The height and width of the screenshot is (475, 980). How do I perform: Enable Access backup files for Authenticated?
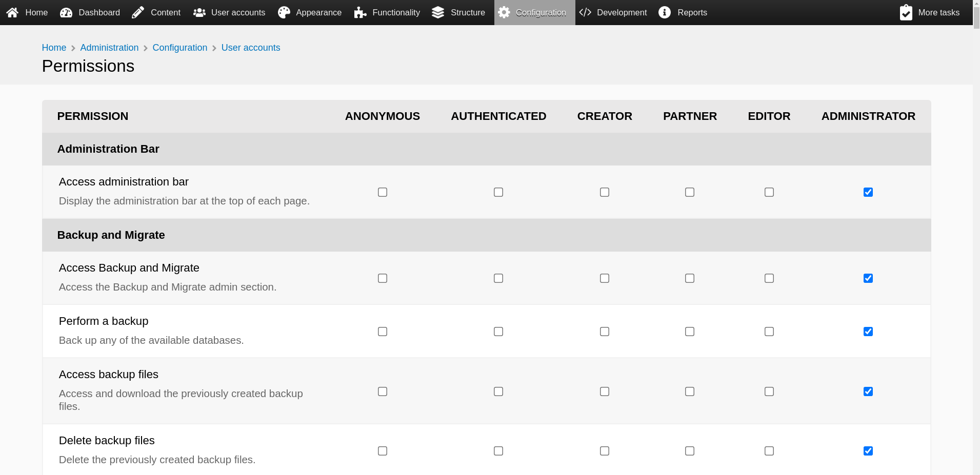pyautogui.click(x=498, y=391)
